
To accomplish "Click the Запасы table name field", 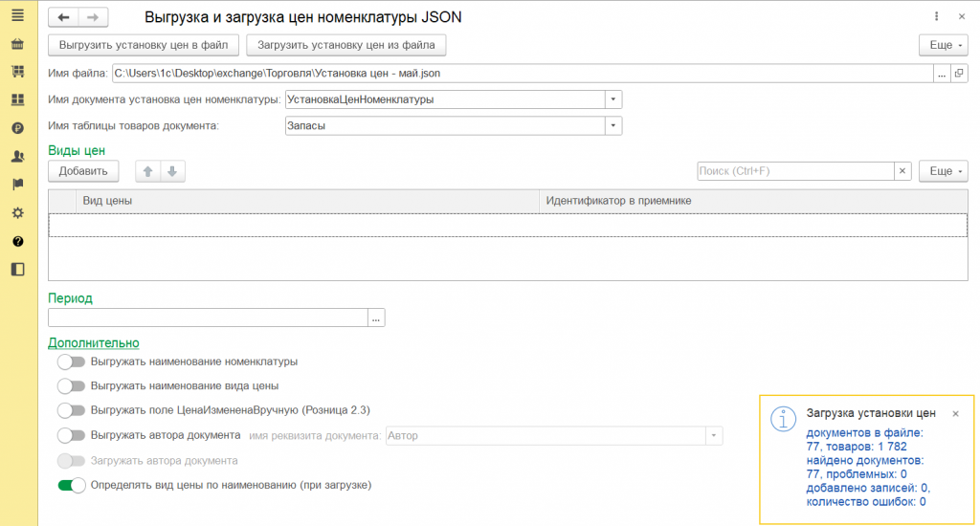I will coord(445,125).
